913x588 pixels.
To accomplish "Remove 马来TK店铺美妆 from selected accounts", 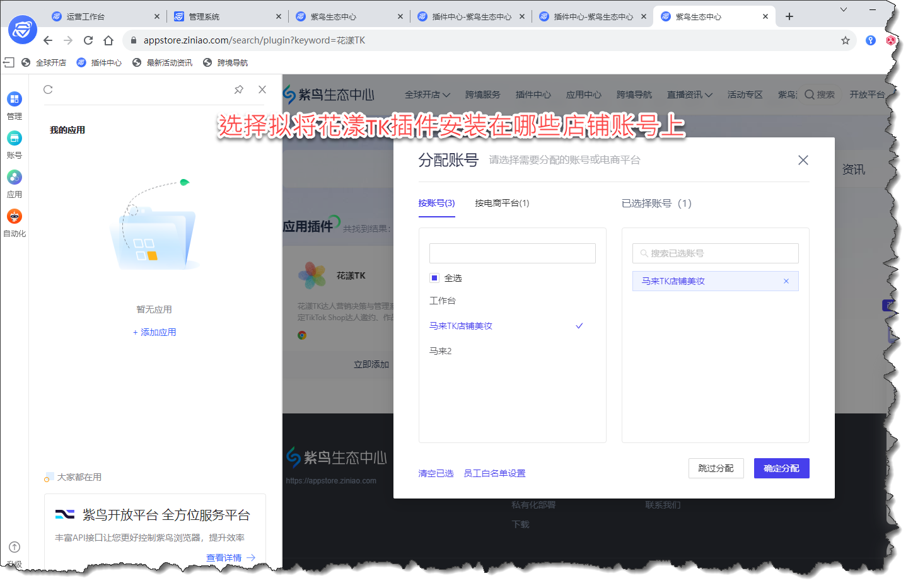I will pyautogui.click(x=786, y=281).
